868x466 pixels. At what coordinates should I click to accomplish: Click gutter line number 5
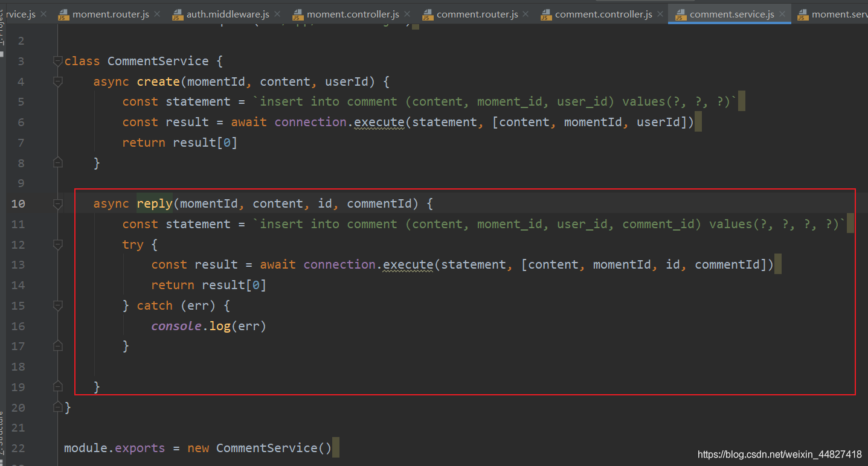(22, 101)
